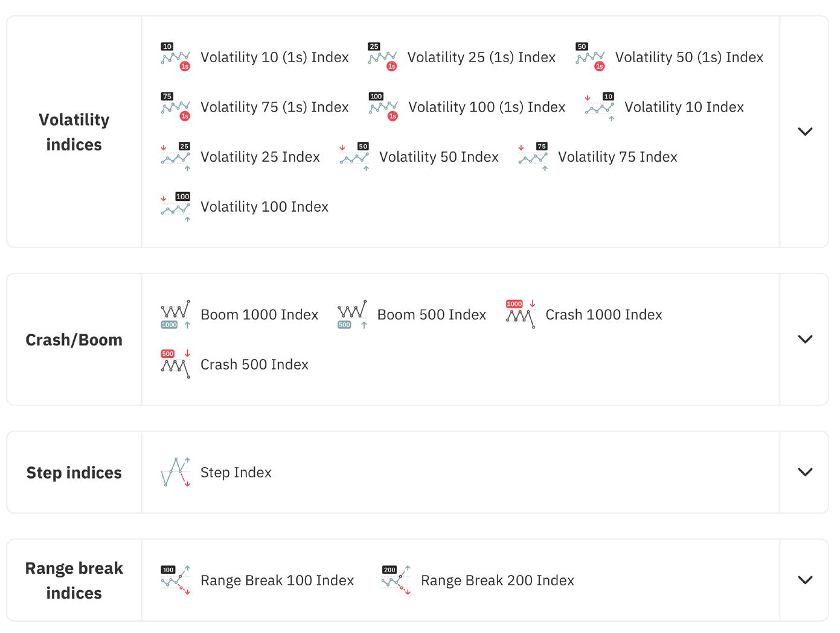840x633 pixels.
Task: Select 'Step Index' label
Action: (x=236, y=472)
